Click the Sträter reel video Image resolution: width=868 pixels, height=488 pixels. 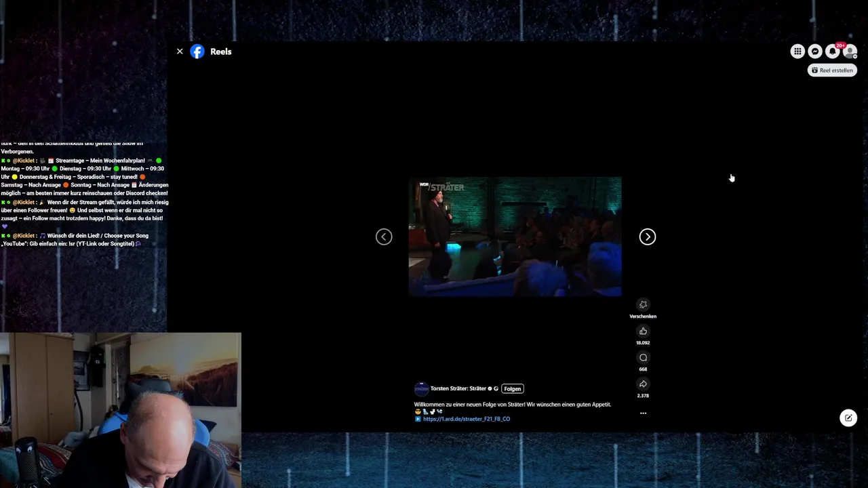pos(515,237)
